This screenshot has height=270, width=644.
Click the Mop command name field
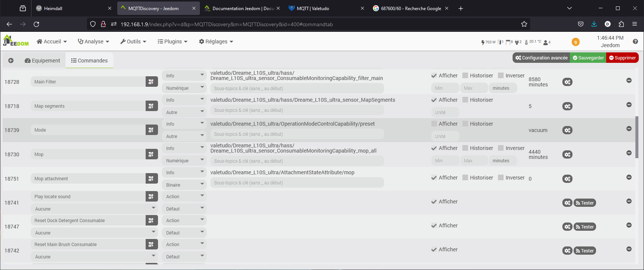coord(88,154)
